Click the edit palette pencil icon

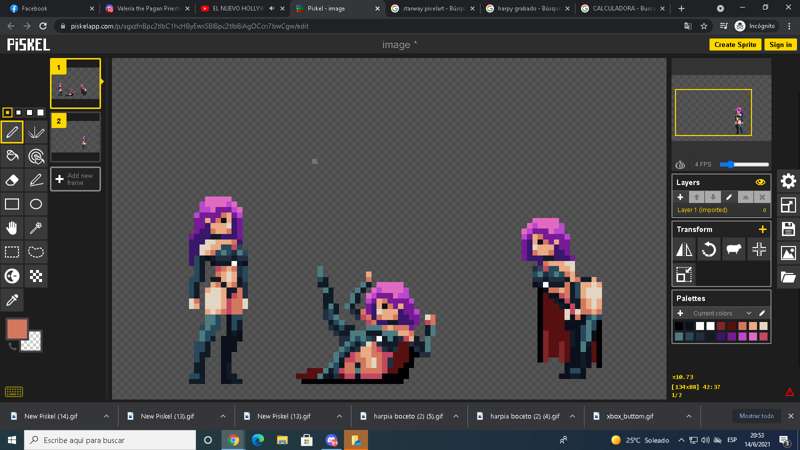point(762,313)
